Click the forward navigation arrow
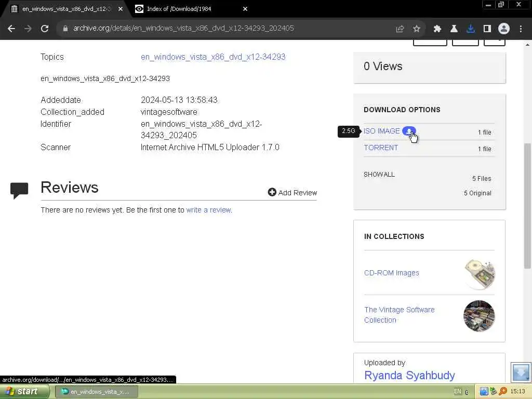The height and width of the screenshot is (399, 532). (28, 29)
